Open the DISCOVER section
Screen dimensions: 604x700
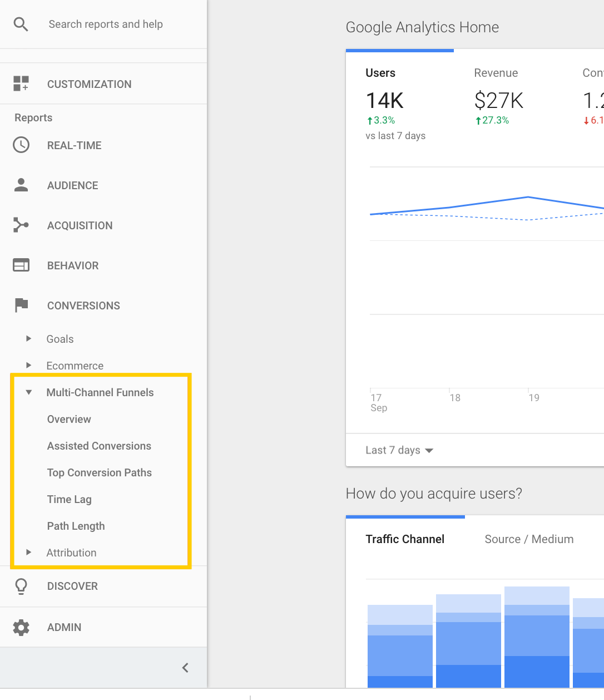pyautogui.click(x=72, y=586)
